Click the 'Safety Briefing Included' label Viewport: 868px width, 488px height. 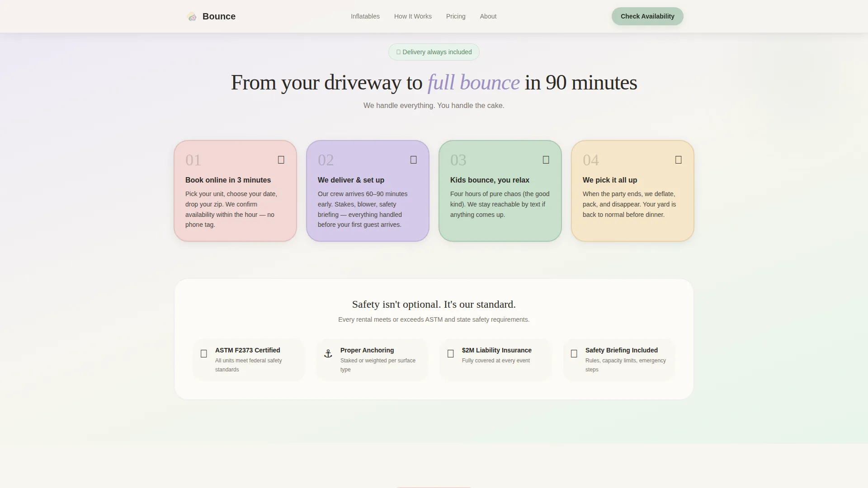pos(622,350)
